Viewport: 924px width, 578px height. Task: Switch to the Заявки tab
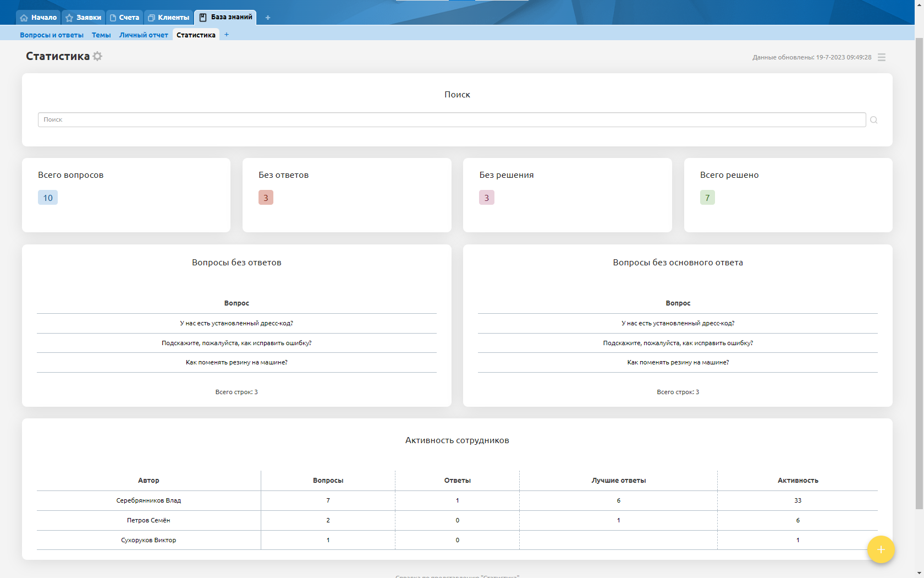click(84, 18)
